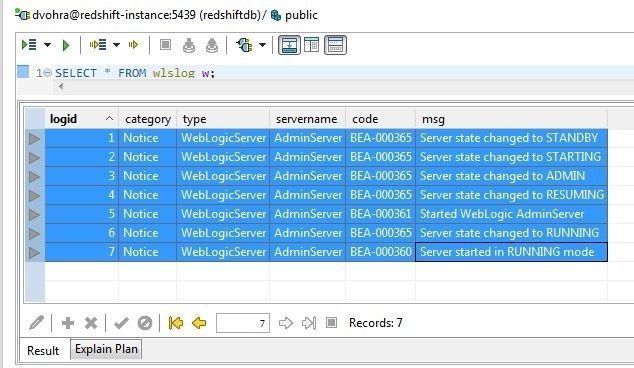The image size is (634, 368).
Task: Click the blue line marker beside line 1
Action: [23, 72]
